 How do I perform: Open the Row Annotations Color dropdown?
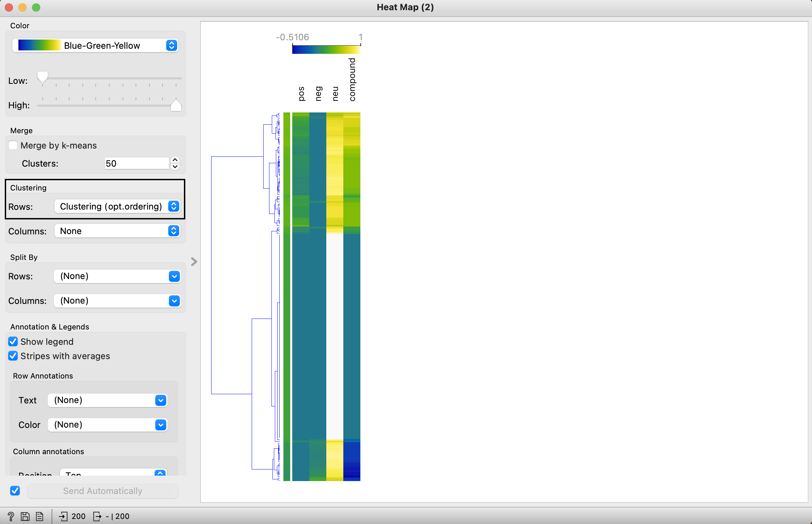click(x=107, y=425)
